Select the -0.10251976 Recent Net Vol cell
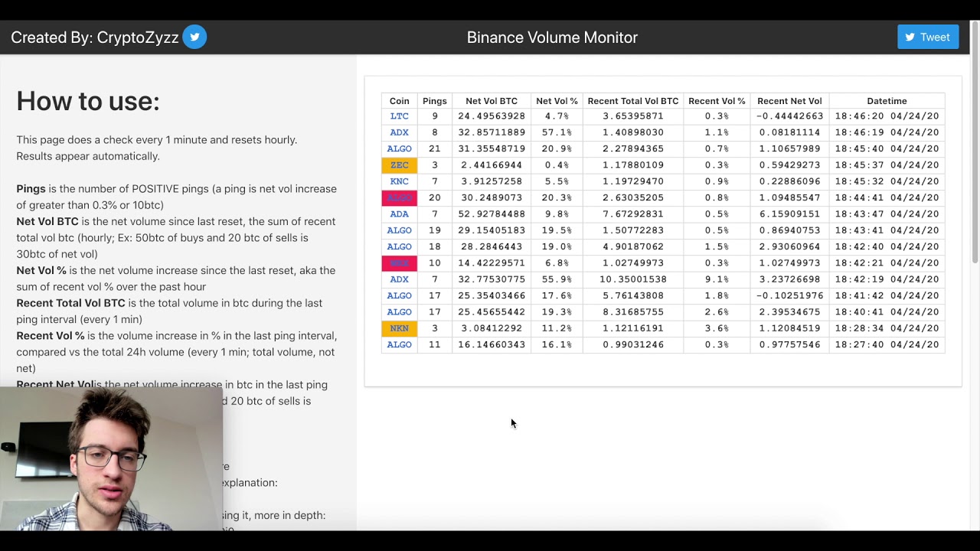This screenshot has width=980, height=551. point(789,295)
